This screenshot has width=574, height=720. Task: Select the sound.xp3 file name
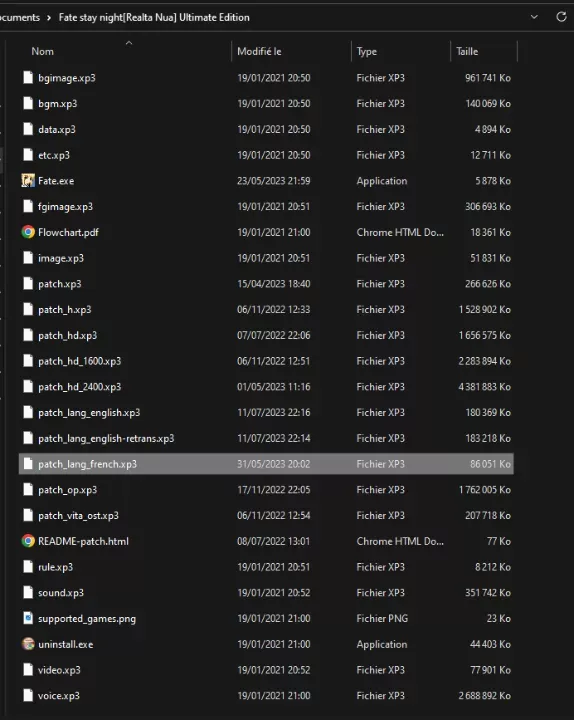(61, 593)
